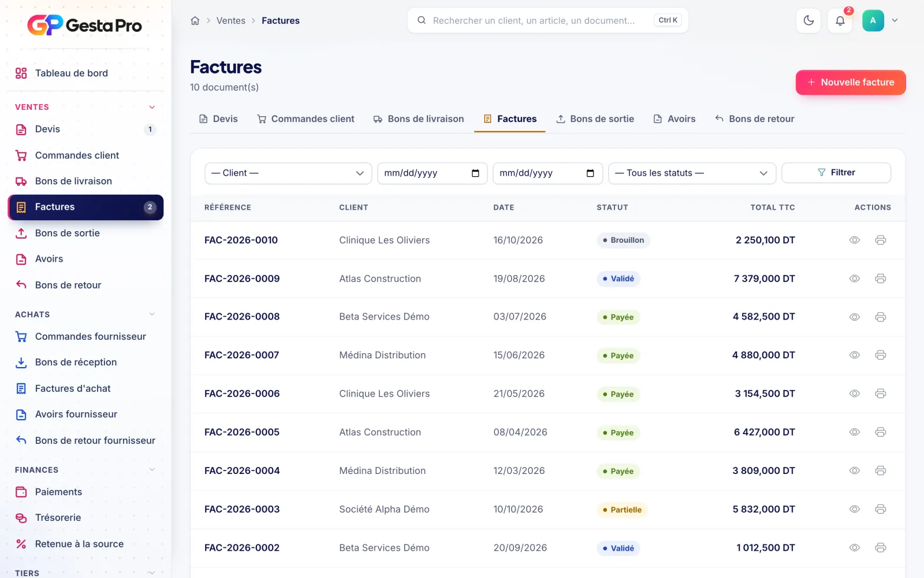Open the notifications bell

[840, 21]
